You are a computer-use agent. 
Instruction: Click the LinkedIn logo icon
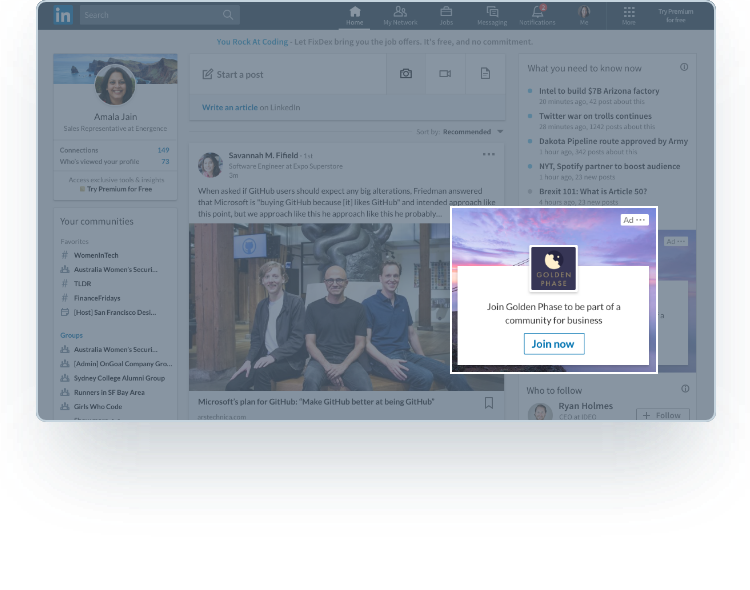point(63,15)
